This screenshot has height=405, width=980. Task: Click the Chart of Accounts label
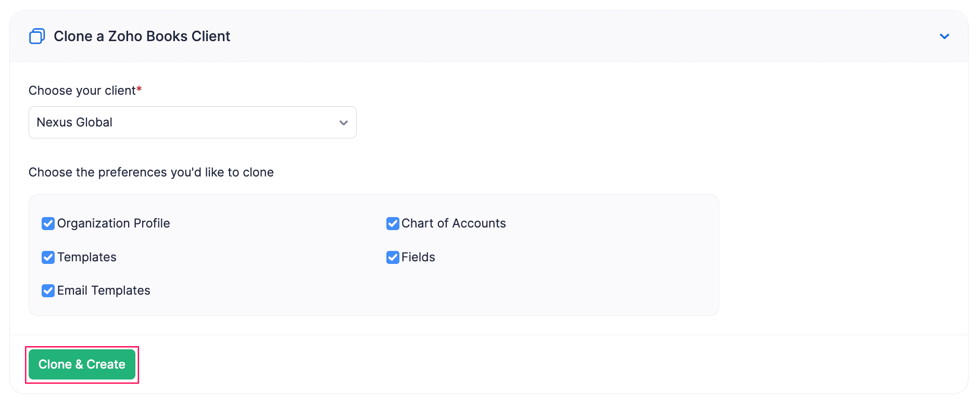pyautogui.click(x=454, y=223)
